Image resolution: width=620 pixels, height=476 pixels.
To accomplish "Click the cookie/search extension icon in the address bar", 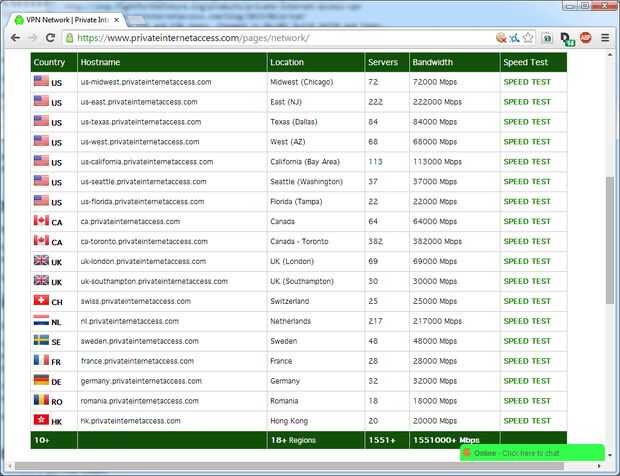I will [501, 38].
